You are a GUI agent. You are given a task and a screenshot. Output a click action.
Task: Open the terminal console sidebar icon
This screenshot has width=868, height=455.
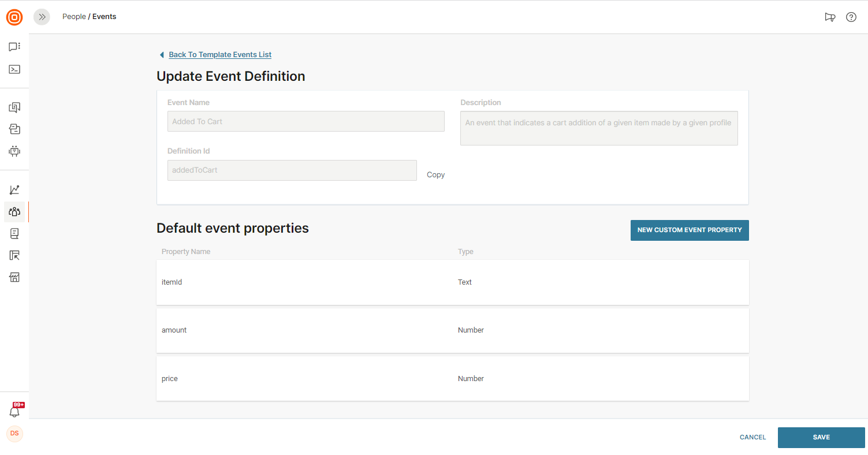(14, 69)
